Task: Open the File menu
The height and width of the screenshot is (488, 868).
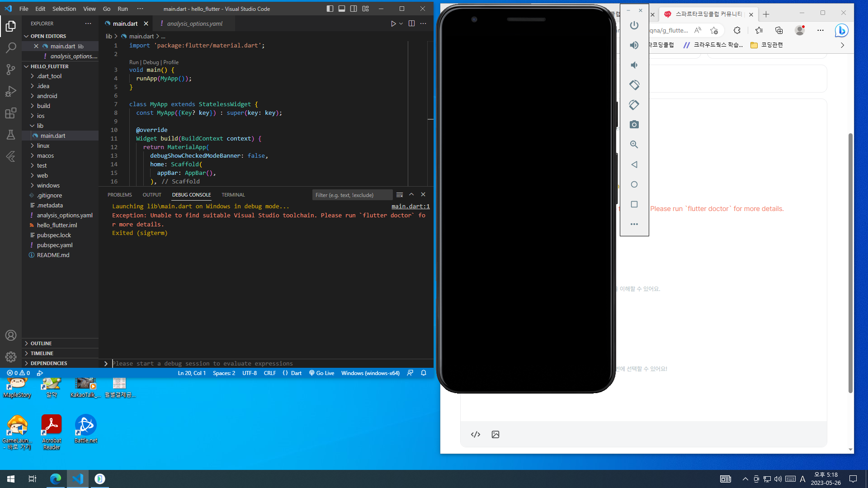Action: click(24, 9)
